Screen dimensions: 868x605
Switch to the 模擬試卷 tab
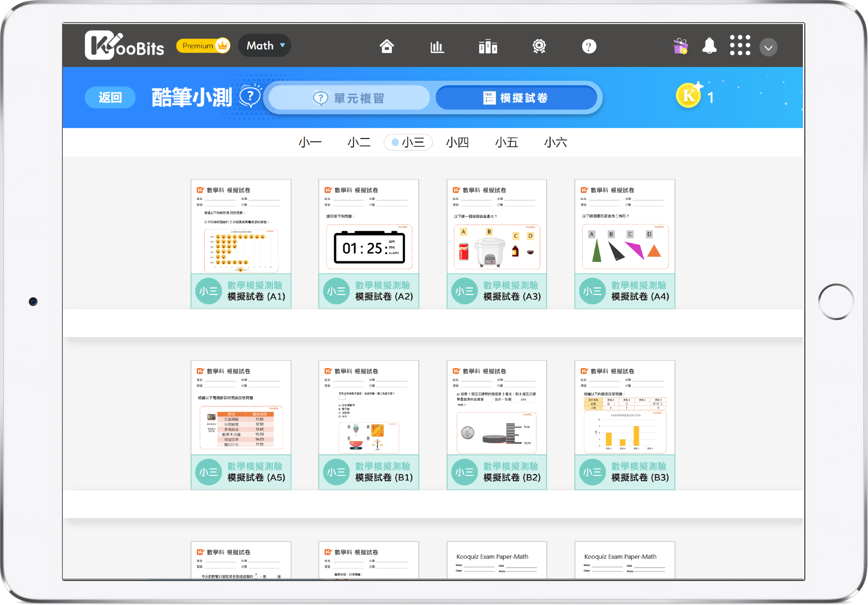516,98
